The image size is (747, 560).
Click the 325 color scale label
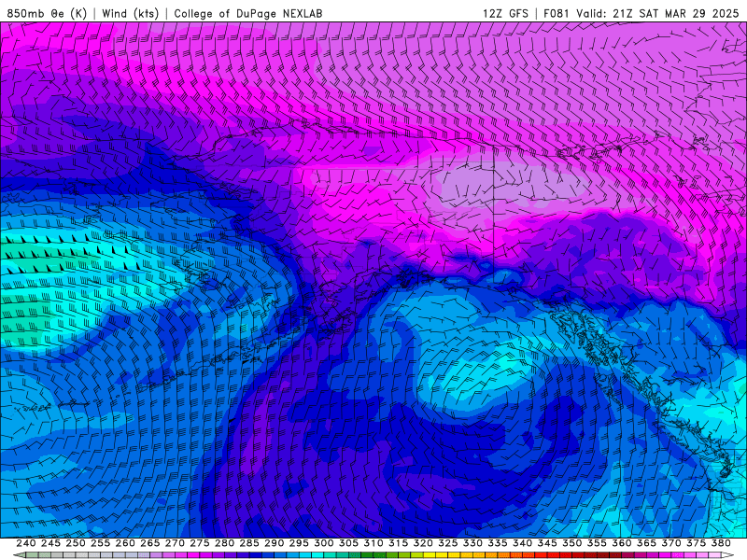(448, 543)
